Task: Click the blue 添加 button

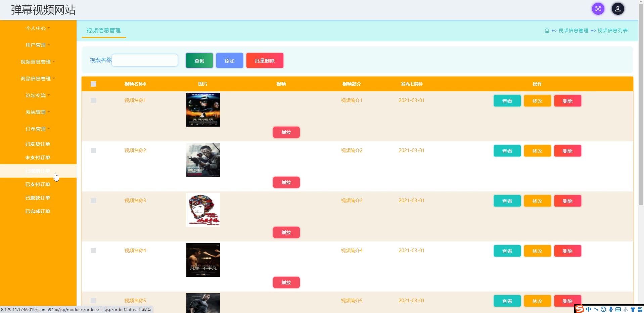Action: pyautogui.click(x=230, y=60)
